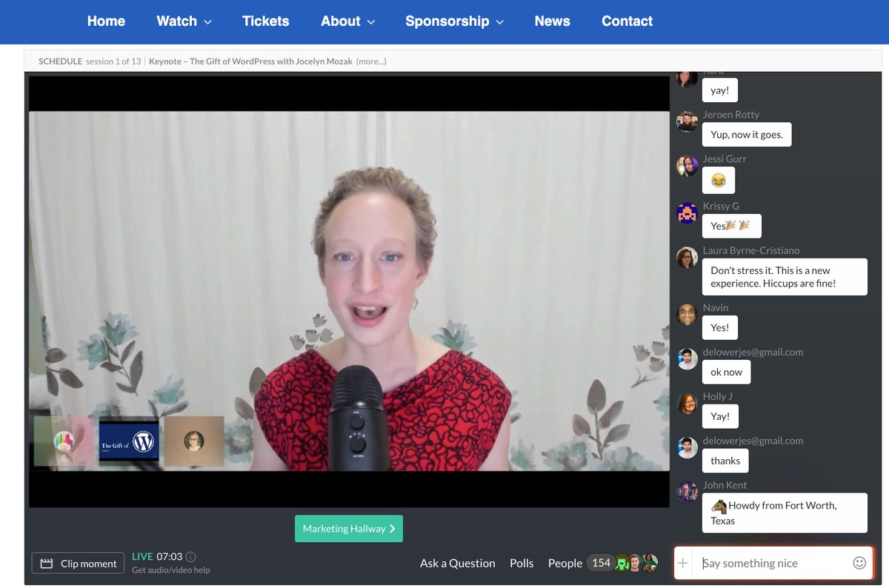This screenshot has height=588, width=889.
Task: Click the Clip moment button
Action: click(78, 564)
